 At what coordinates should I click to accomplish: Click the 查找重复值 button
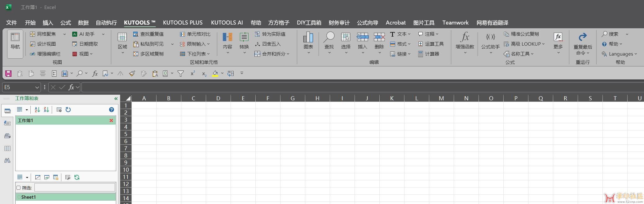[148, 34]
